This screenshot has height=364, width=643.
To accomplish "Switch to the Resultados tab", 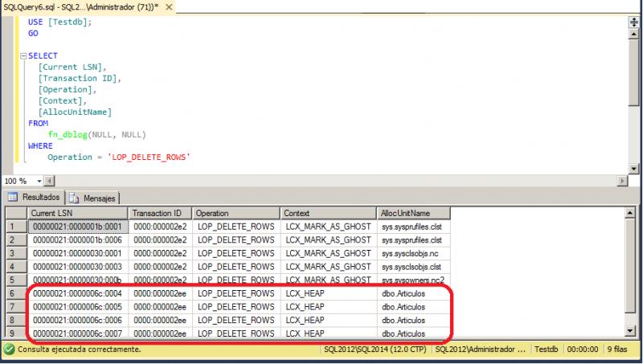I will coord(35,197).
